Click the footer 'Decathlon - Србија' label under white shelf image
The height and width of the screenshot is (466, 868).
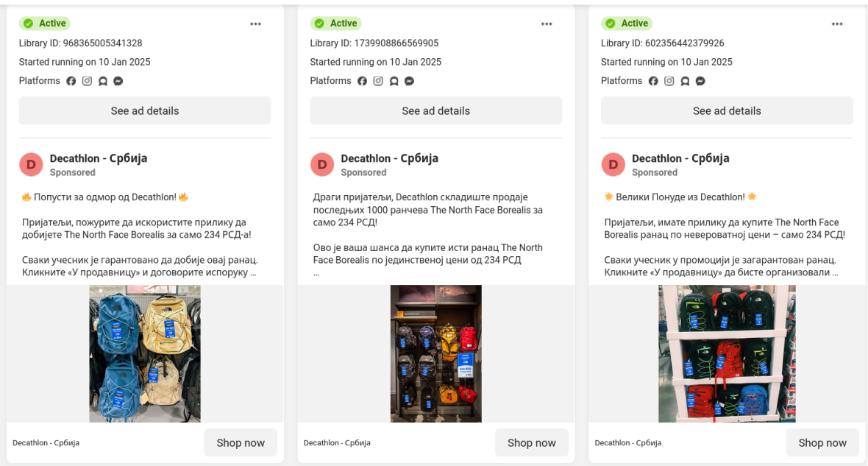tap(627, 442)
